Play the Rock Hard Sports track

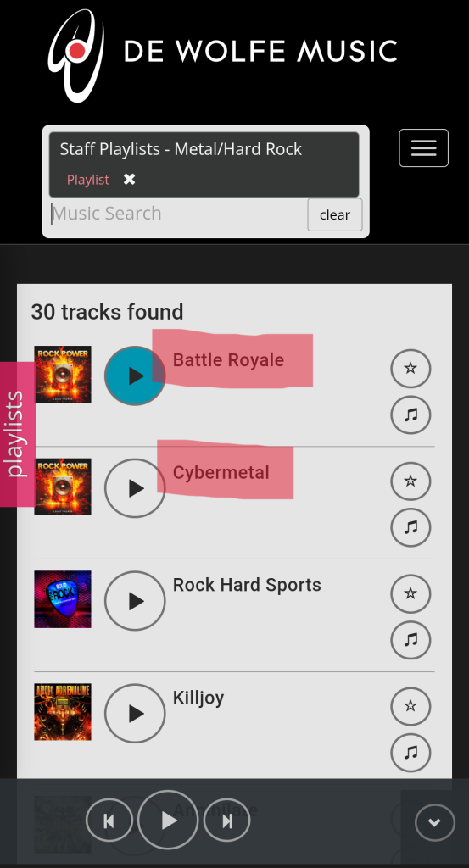coord(135,601)
